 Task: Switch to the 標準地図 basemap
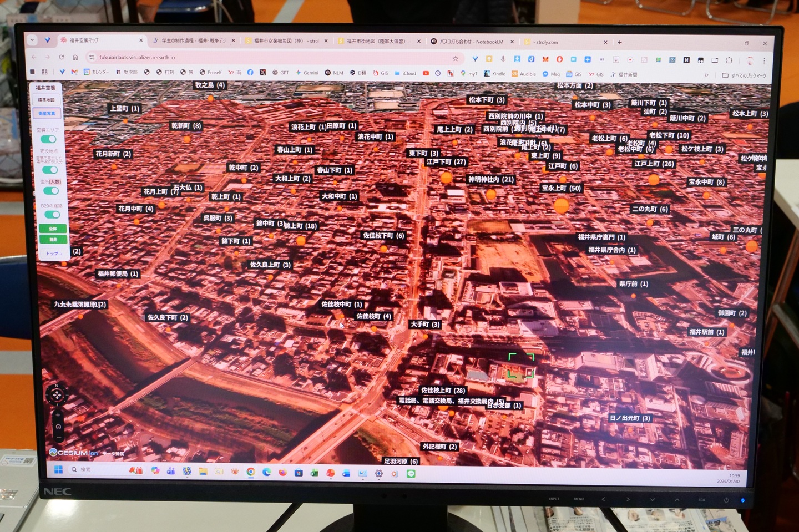(x=47, y=100)
